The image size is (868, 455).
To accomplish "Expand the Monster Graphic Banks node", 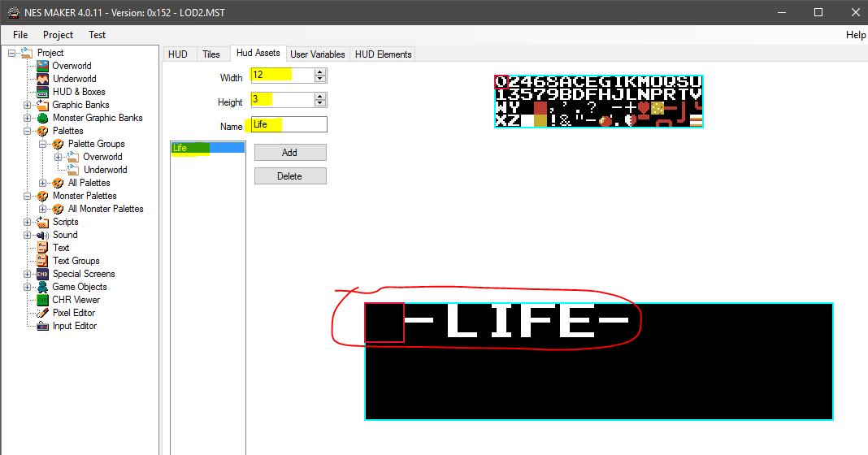I will coord(27,118).
